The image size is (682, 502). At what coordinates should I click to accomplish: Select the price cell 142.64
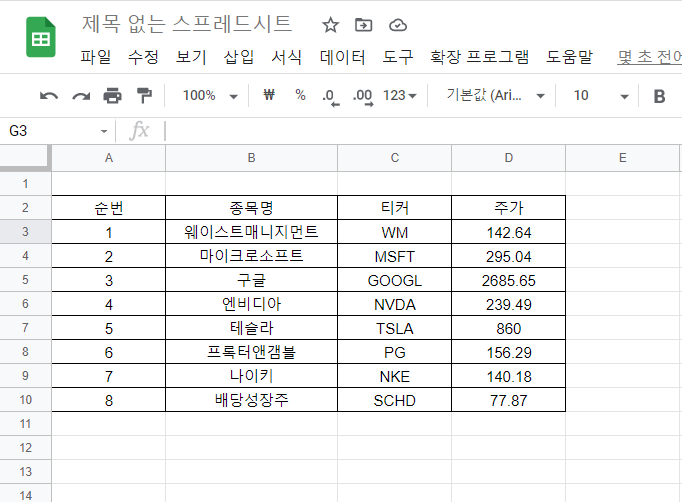click(508, 231)
